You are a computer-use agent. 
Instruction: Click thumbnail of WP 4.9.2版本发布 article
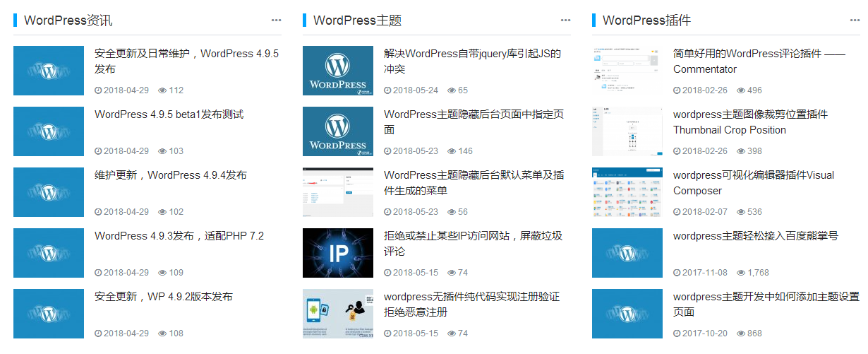coord(49,314)
